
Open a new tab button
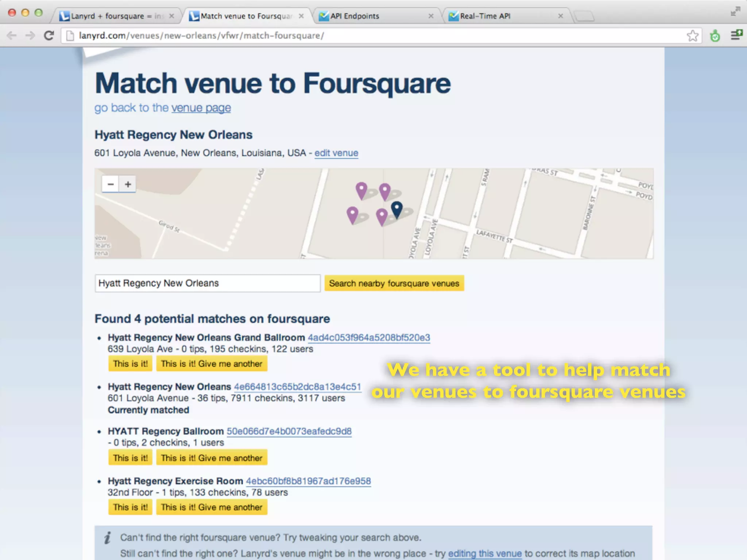(584, 16)
